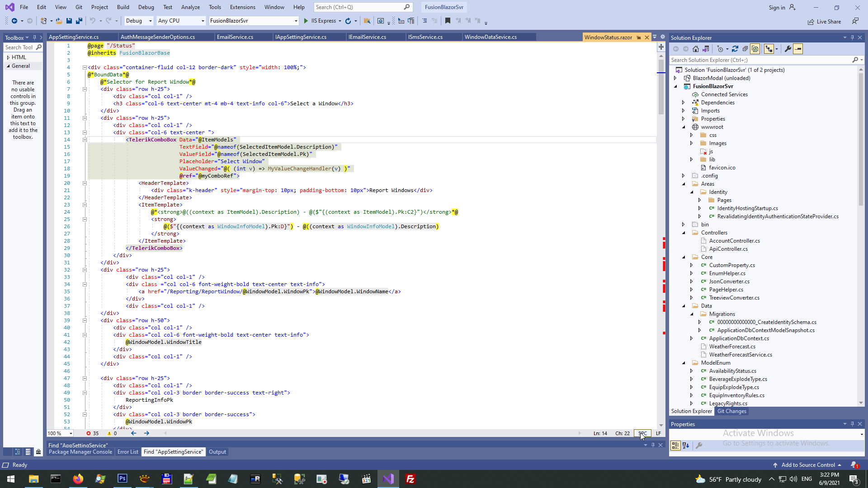Toggle Show All Files in Solution Explorer

point(755,49)
